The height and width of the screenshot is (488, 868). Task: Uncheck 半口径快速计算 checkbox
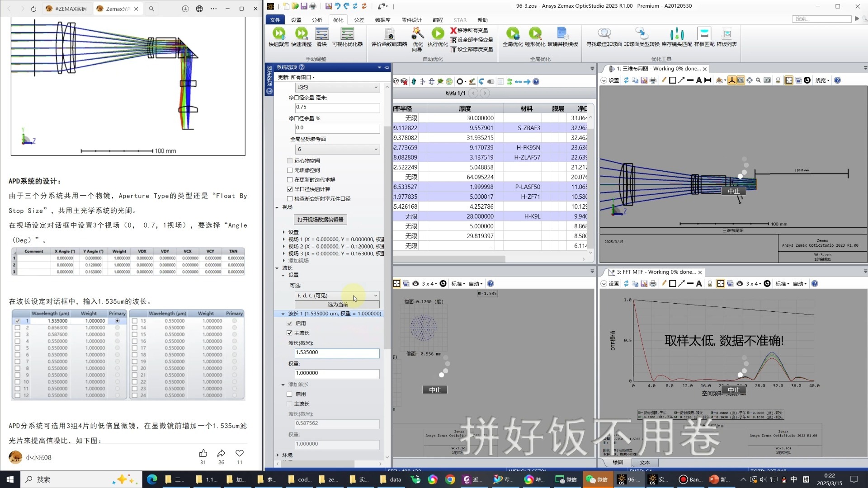tap(290, 189)
